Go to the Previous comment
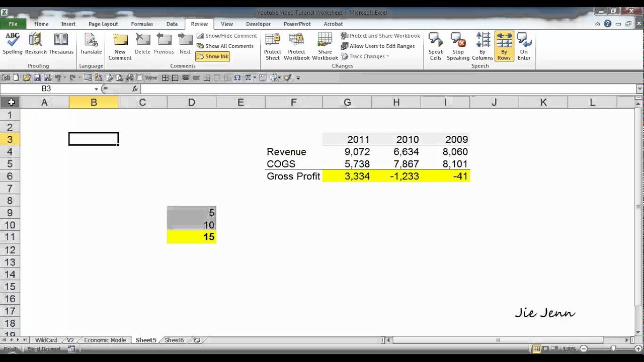Viewport: 644px width, 362px height. pos(164,43)
